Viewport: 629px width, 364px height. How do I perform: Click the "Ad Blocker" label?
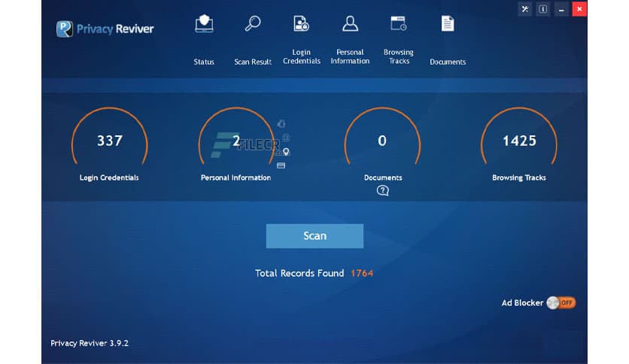[x=522, y=302]
